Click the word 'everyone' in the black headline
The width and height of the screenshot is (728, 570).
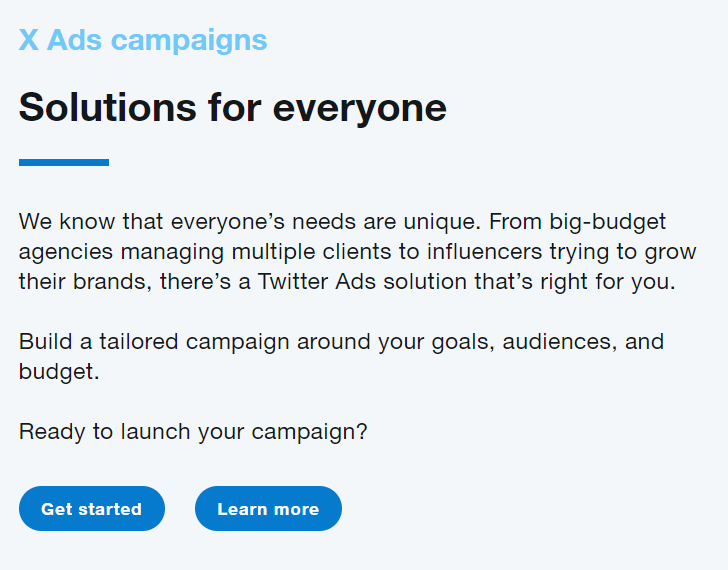point(360,110)
